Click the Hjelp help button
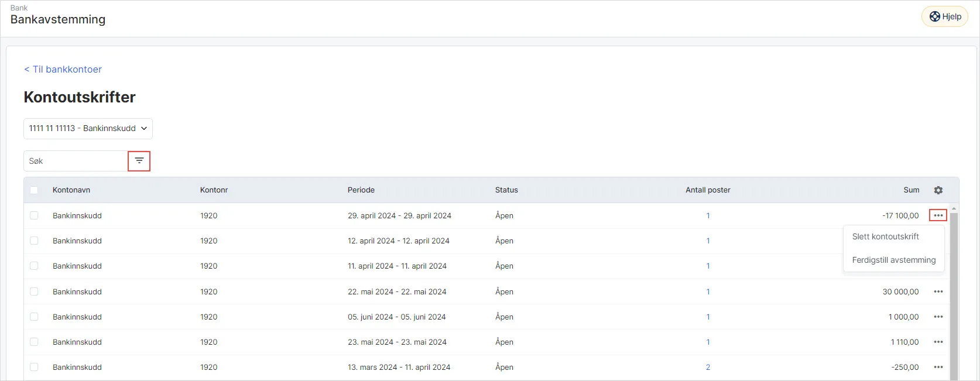This screenshot has width=980, height=381. coord(945,16)
